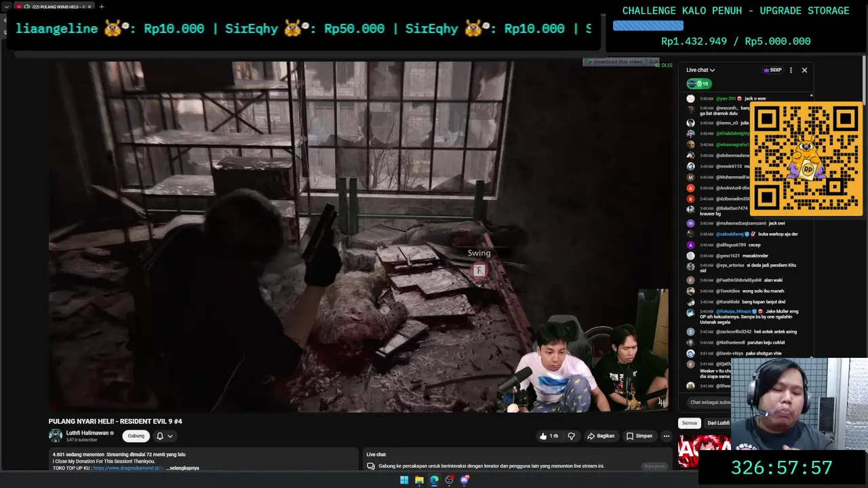Screen dimensions: 868x488
Task: Open the Bagikan share dialog
Action: [601, 436]
